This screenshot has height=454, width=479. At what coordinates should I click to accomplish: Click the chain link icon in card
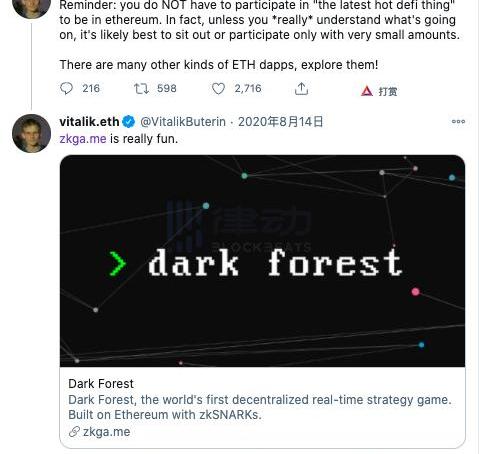coord(74,432)
